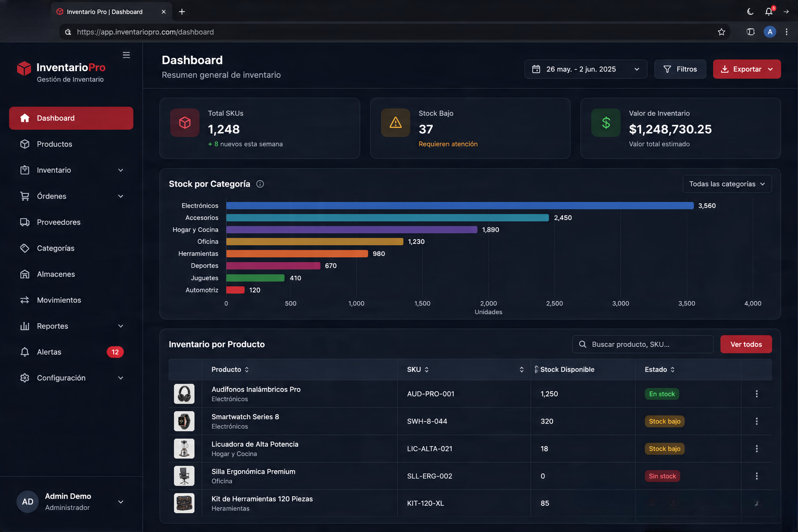The height and width of the screenshot is (532, 798).
Task: Click the Stock Bajo warning icon
Action: 395,123
